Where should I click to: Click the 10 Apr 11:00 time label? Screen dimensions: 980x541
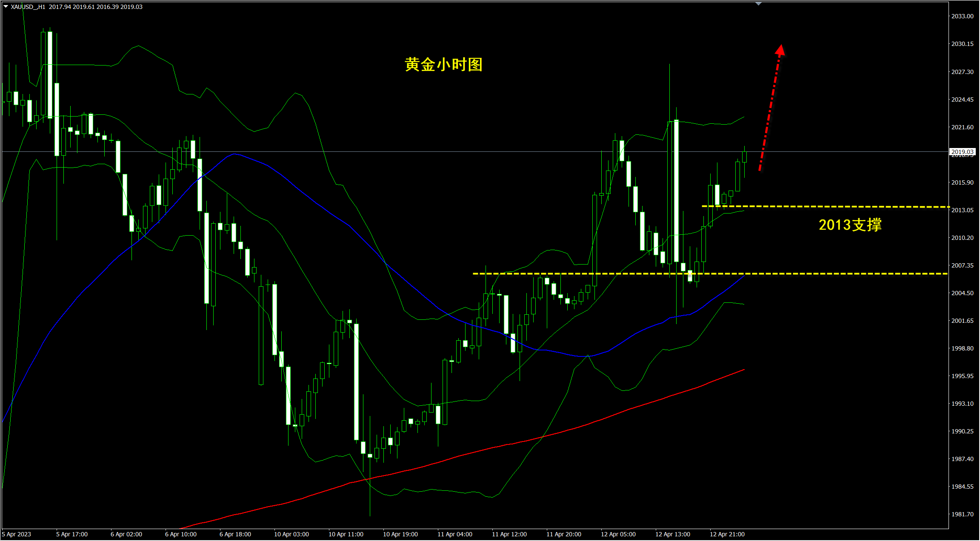tap(346, 534)
